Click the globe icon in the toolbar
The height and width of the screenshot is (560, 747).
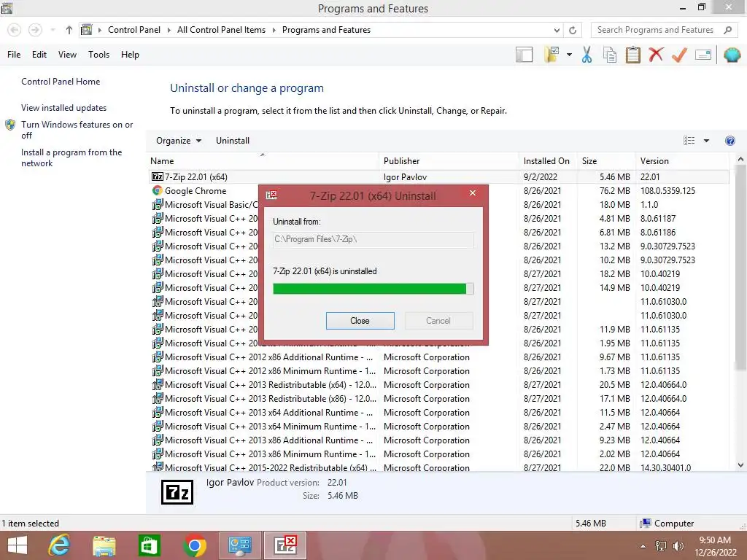tap(732, 55)
